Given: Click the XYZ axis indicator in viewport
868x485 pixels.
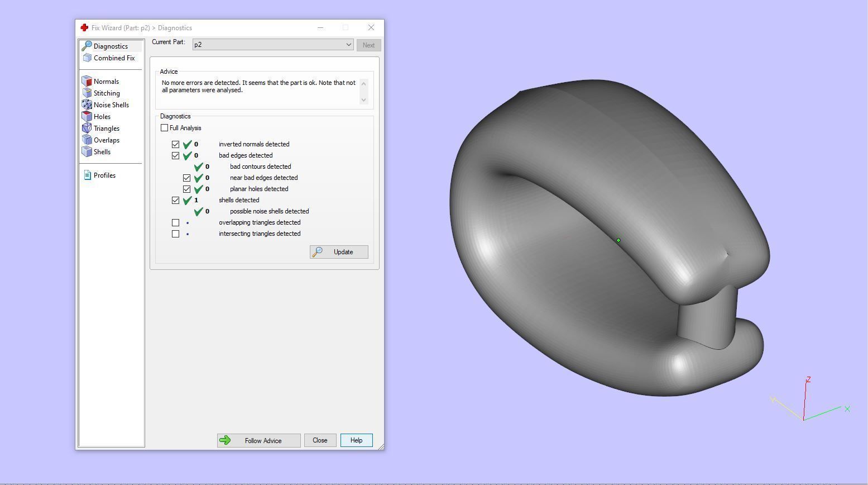Looking at the screenshot, I should pyautogui.click(x=811, y=399).
